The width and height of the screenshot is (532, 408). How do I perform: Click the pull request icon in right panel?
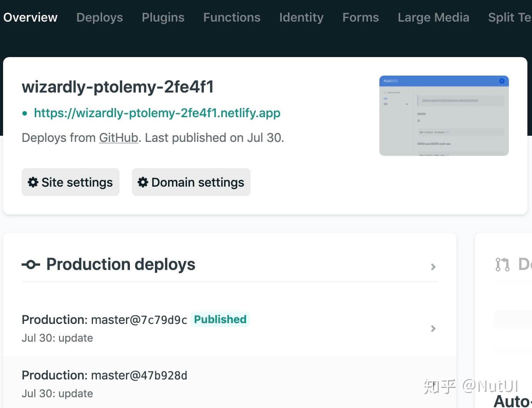coord(502,265)
